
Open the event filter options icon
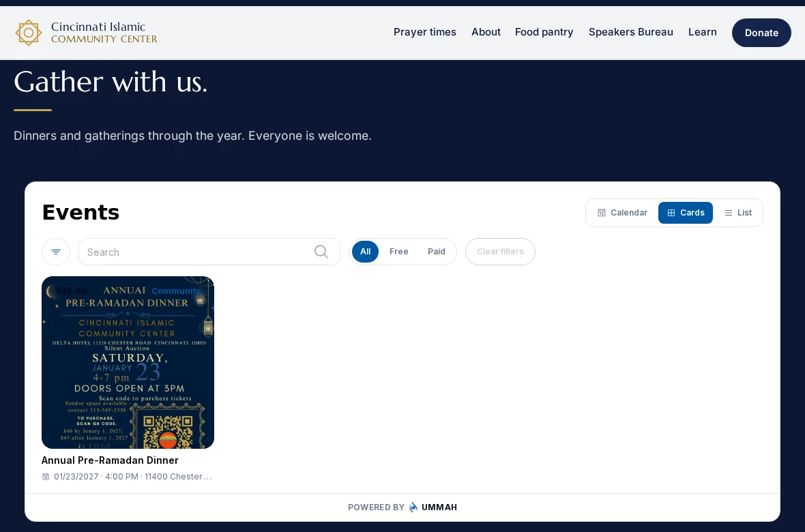click(56, 252)
